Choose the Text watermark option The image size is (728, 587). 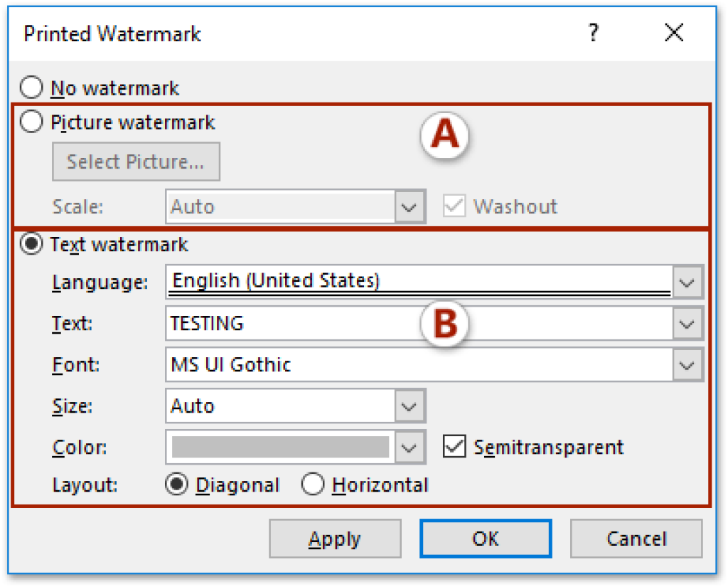click(31, 244)
